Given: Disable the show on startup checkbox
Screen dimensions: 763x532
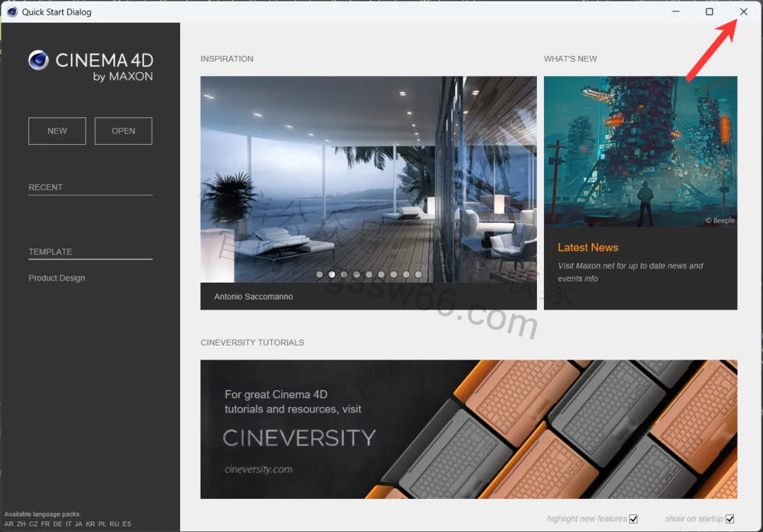Looking at the screenshot, I should (729, 519).
